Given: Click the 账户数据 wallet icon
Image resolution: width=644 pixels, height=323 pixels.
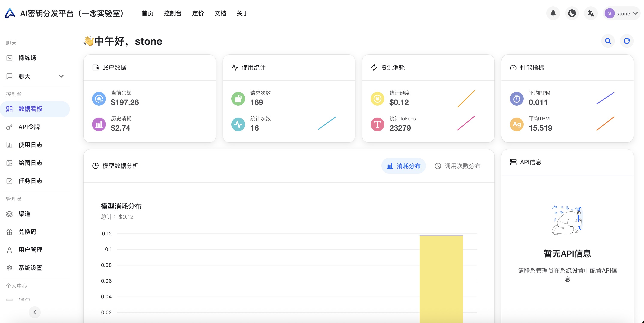Looking at the screenshot, I should (96, 67).
